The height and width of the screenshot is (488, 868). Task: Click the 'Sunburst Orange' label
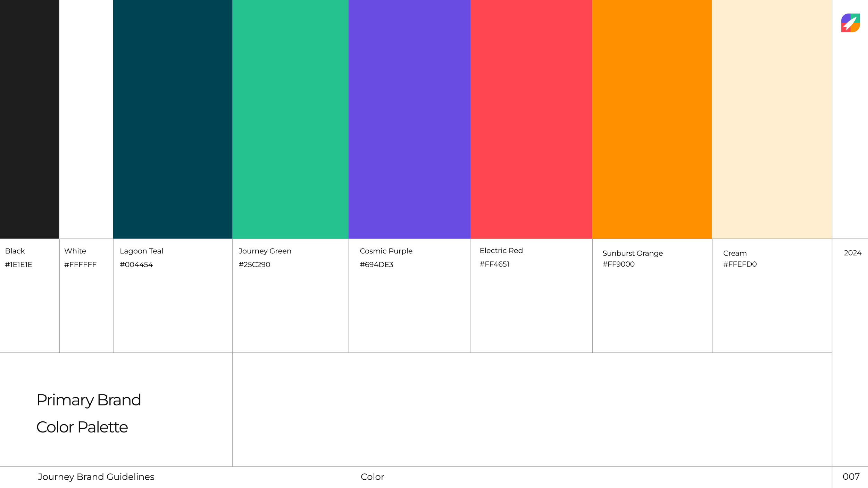pyautogui.click(x=633, y=253)
